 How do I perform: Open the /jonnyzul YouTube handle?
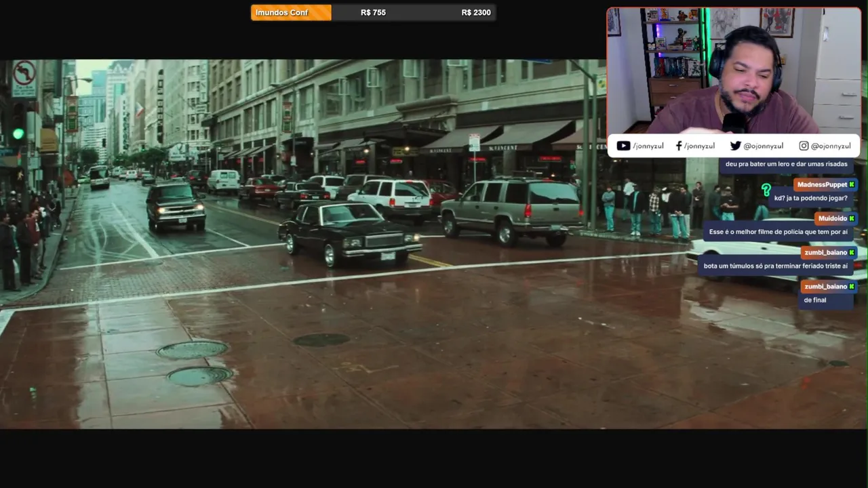point(648,146)
